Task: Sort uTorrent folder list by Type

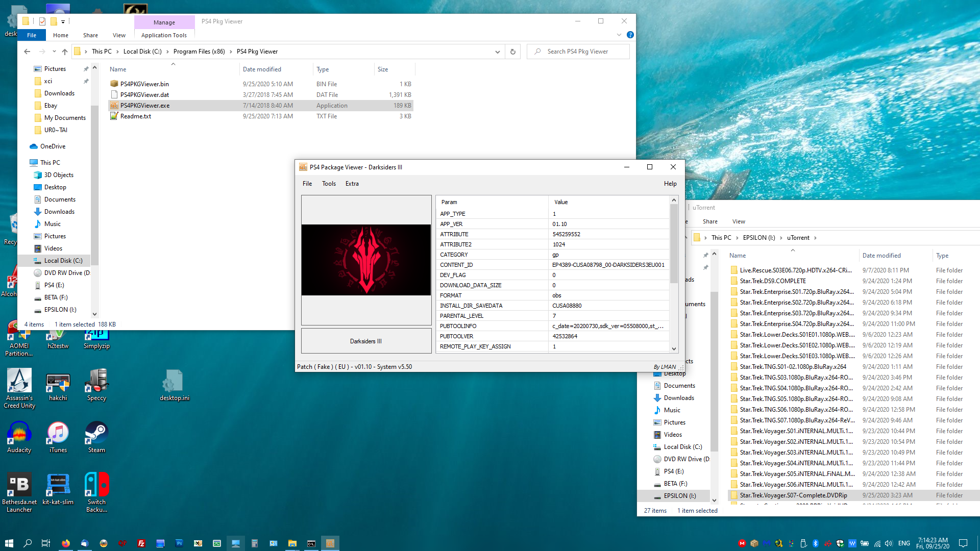Action: (956, 256)
